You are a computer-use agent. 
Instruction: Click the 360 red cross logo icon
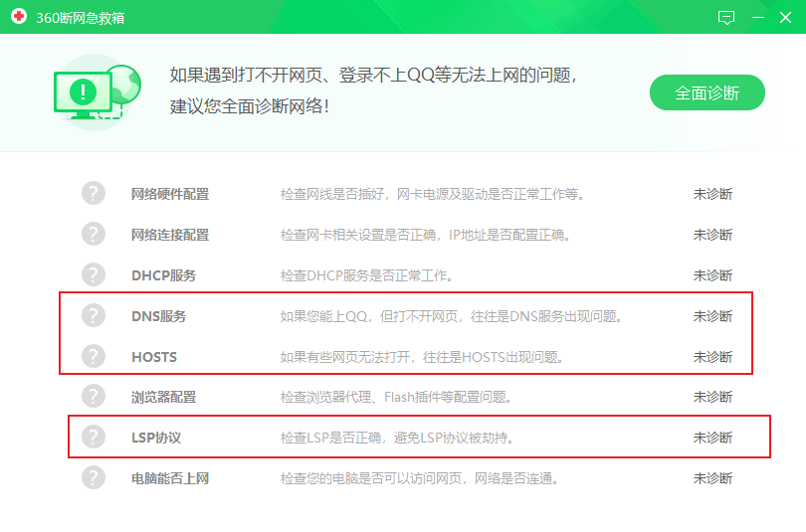(19, 17)
